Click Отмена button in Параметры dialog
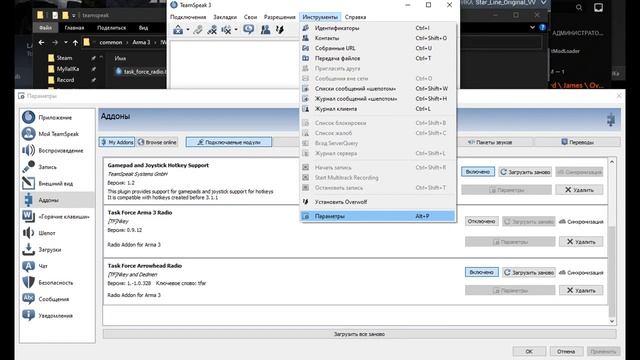Image resolution: width=640 pixels, height=360 pixels. [566, 351]
